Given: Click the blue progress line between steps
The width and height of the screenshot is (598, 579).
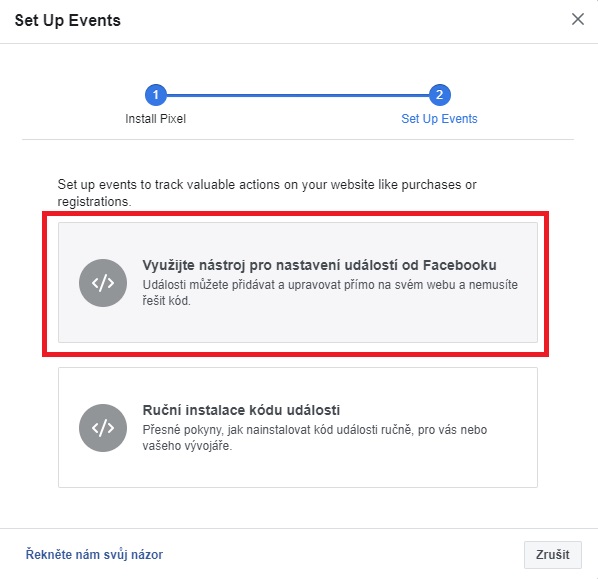Looking at the screenshot, I should (x=297, y=95).
